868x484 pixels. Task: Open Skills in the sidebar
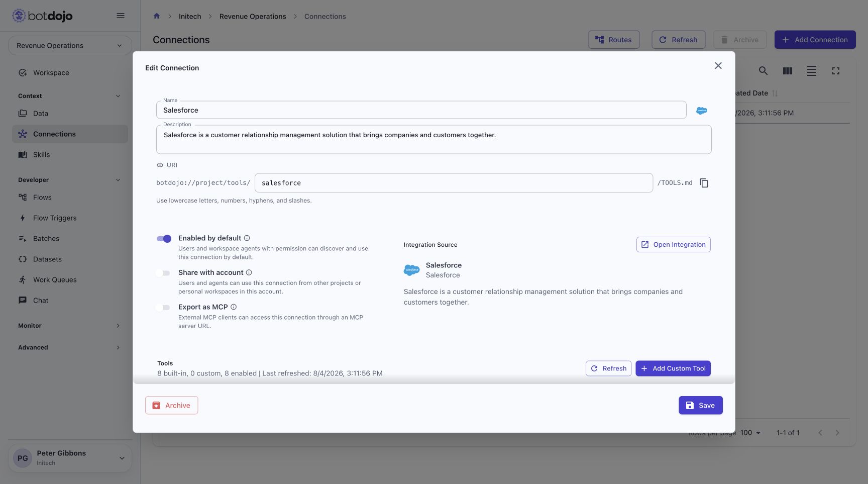tap(70, 155)
